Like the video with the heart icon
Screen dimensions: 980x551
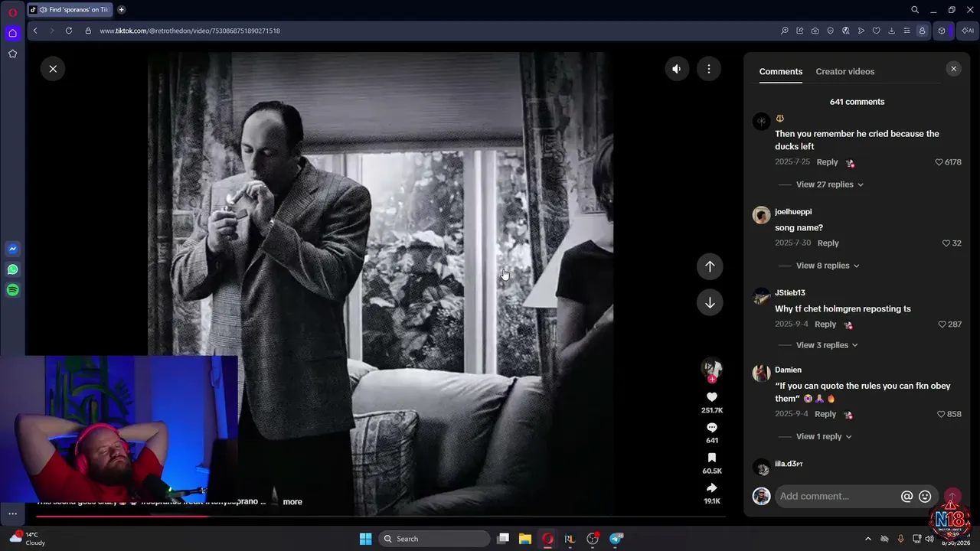[712, 397]
